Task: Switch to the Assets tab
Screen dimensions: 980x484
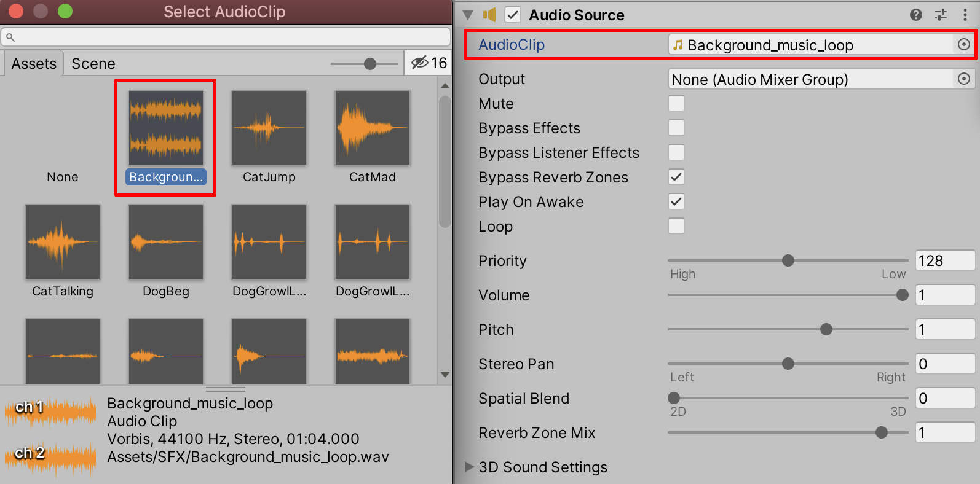Action: [x=34, y=64]
